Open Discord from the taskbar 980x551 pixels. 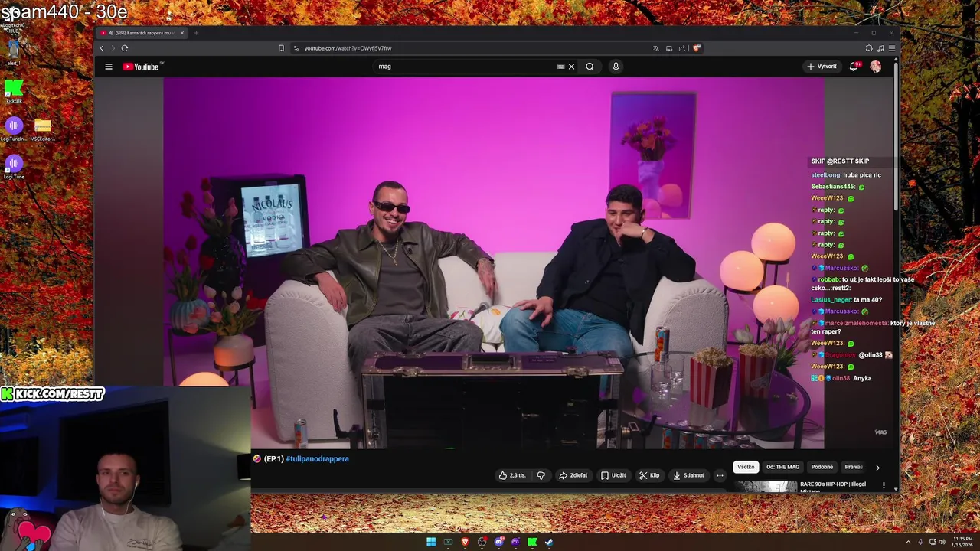coord(498,542)
